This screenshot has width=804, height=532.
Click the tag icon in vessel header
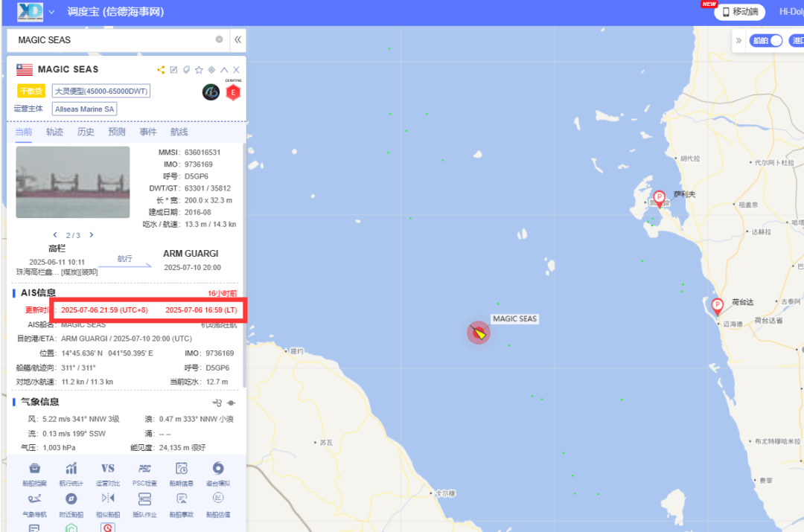pyautogui.click(x=186, y=70)
